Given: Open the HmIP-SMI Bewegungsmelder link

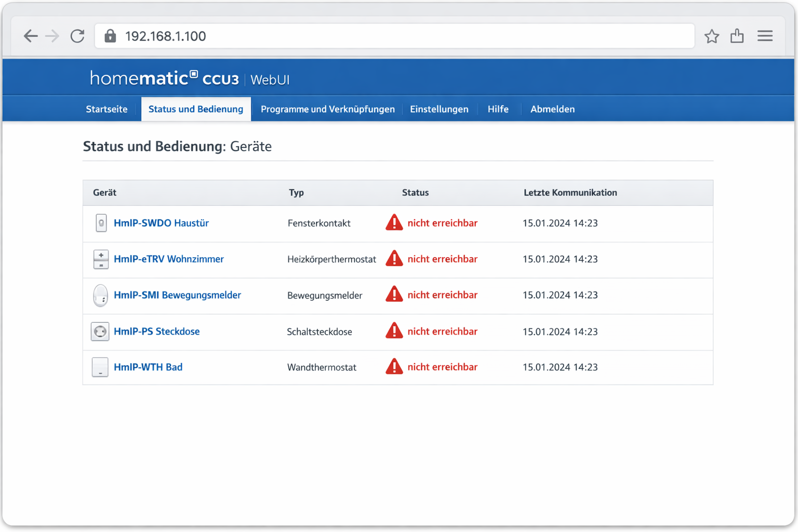Looking at the screenshot, I should (177, 295).
